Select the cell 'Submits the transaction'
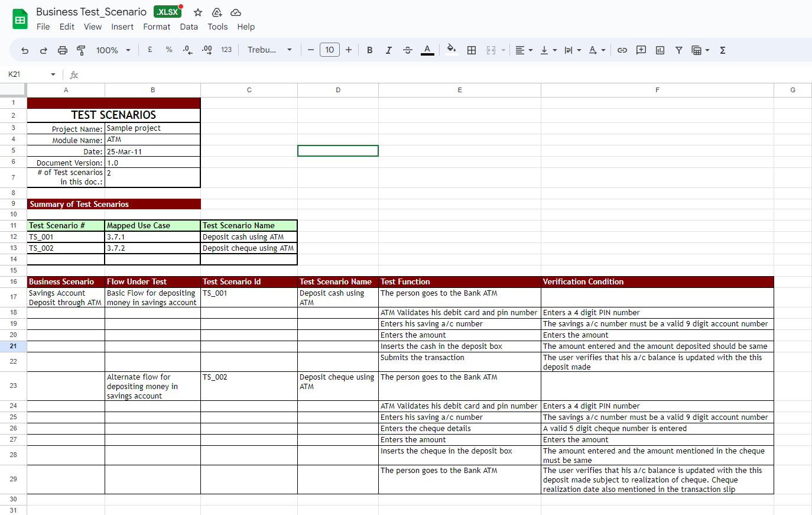Image resolution: width=812 pixels, height=515 pixels. [460, 362]
